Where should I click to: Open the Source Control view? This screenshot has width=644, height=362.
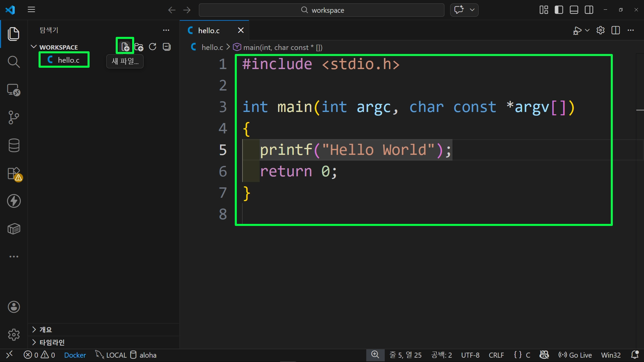tap(13, 117)
